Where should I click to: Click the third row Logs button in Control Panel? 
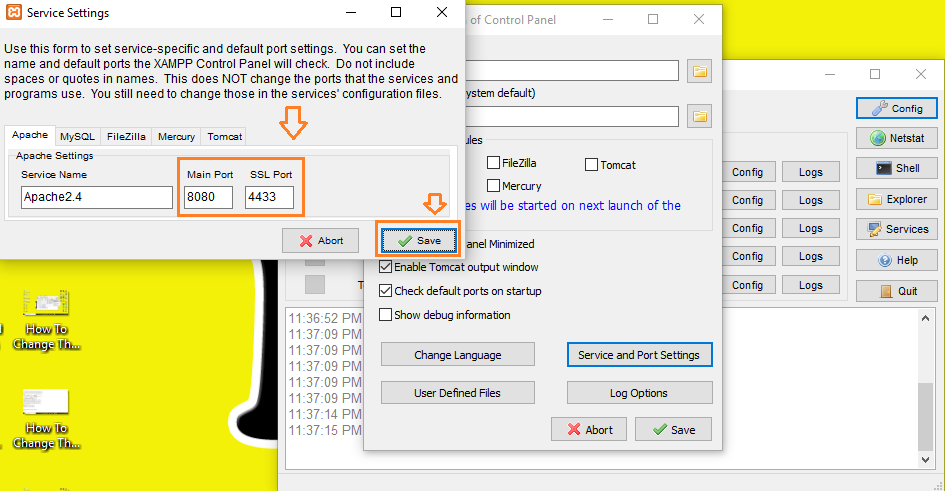click(811, 228)
